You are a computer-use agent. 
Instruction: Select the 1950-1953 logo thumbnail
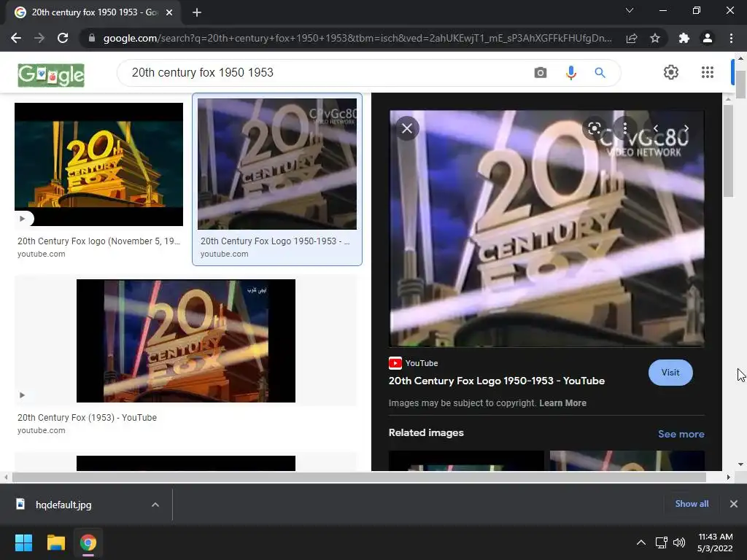point(276,164)
